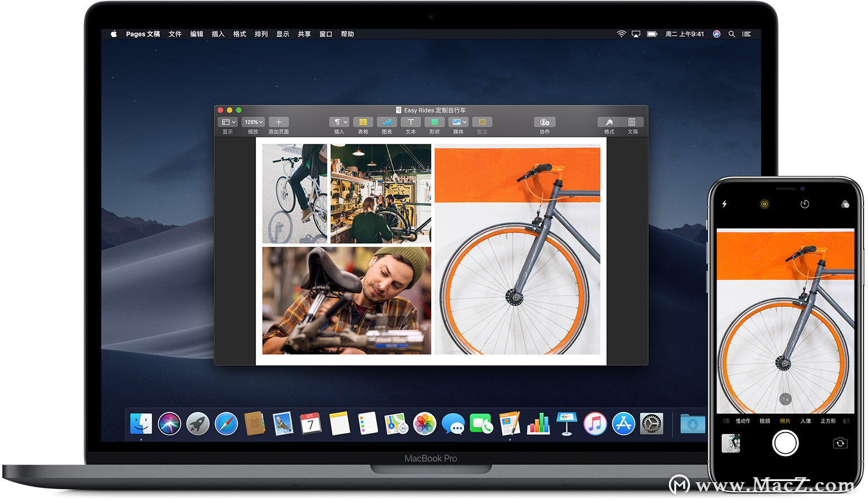Viewport: 868px width, 500px height.
Task: Launch Siri from the Dock
Action: 169,424
